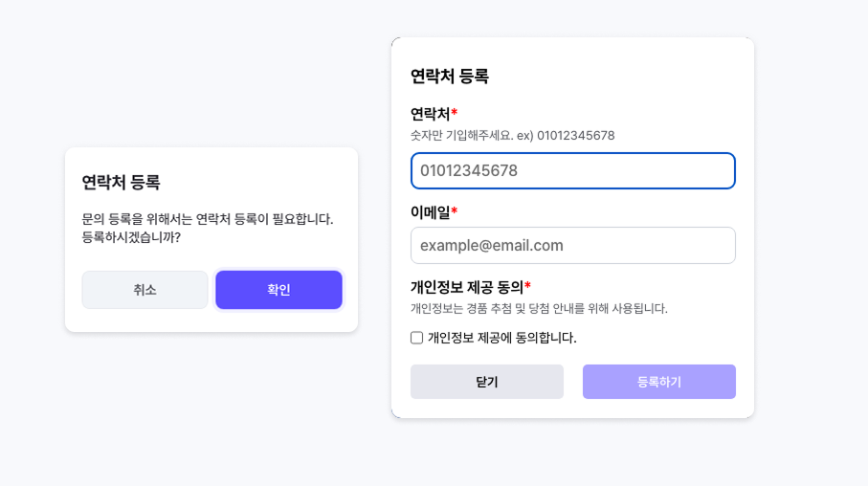Viewport: 868px width, 486px height.
Task: Click the '문의 등록을 위해서는' message line
Action: click(208, 219)
